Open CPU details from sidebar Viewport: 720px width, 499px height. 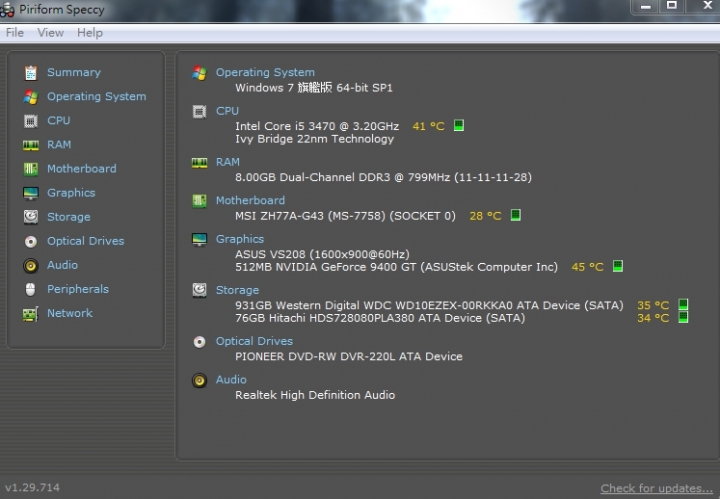[59, 121]
